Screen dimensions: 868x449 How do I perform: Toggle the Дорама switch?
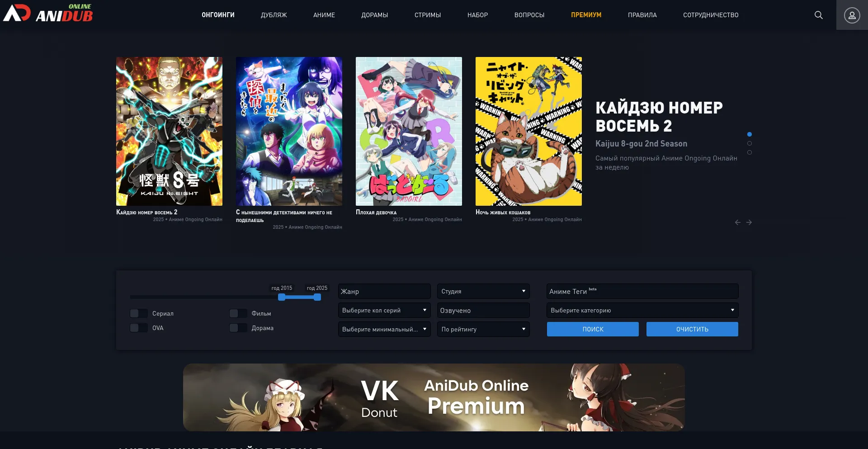point(238,328)
